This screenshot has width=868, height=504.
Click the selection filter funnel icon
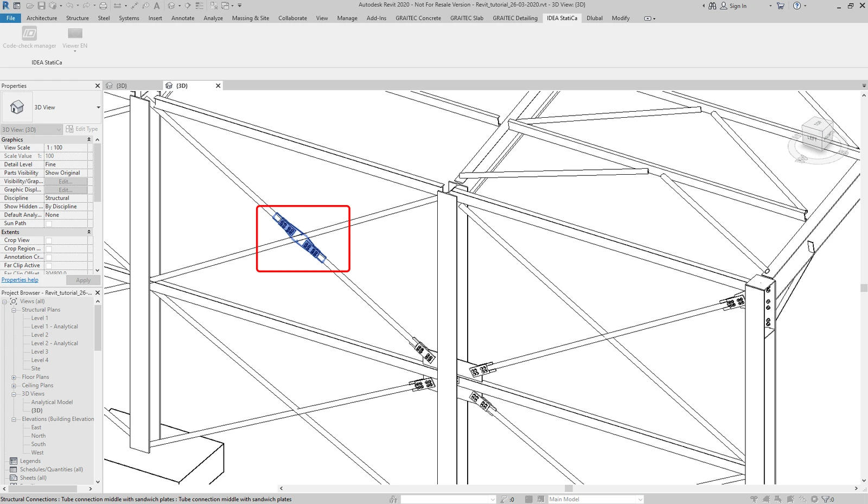(x=825, y=499)
